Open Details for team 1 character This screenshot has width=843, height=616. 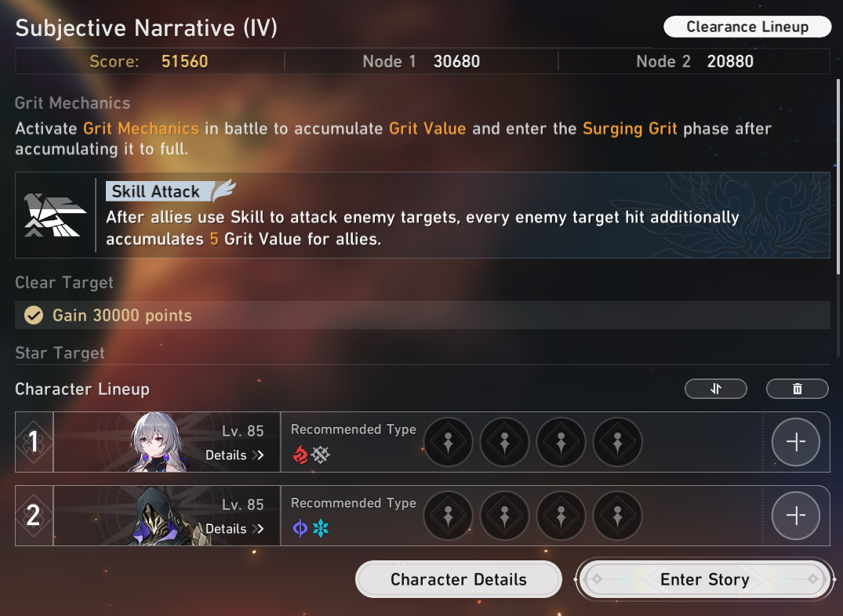tap(234, 455)
